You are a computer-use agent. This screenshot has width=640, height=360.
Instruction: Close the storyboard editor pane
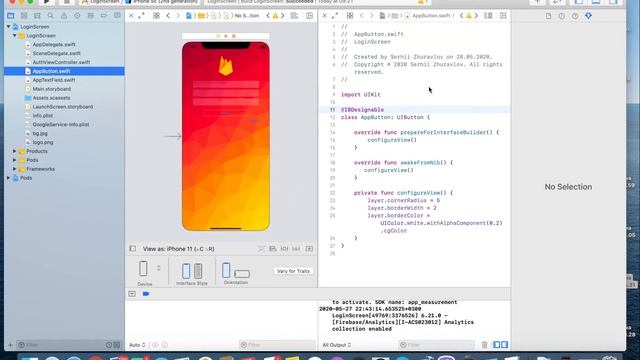[x=131, y=16]
